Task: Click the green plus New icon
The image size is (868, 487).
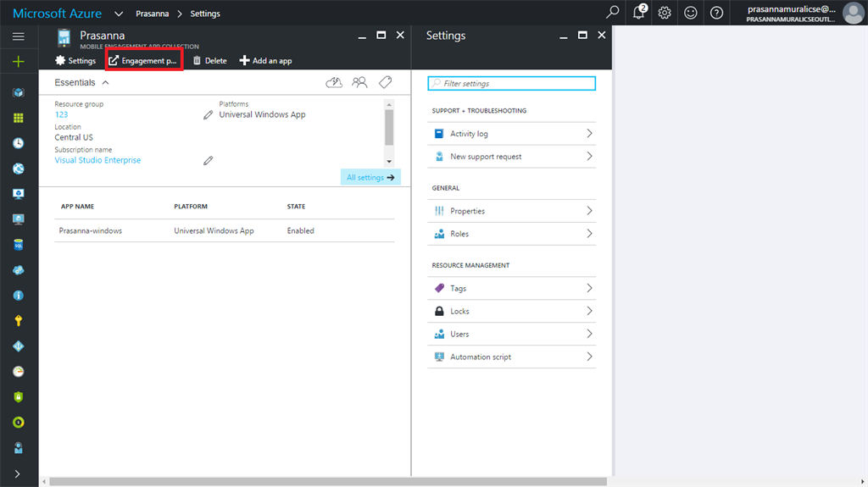Action: point(18,61)
